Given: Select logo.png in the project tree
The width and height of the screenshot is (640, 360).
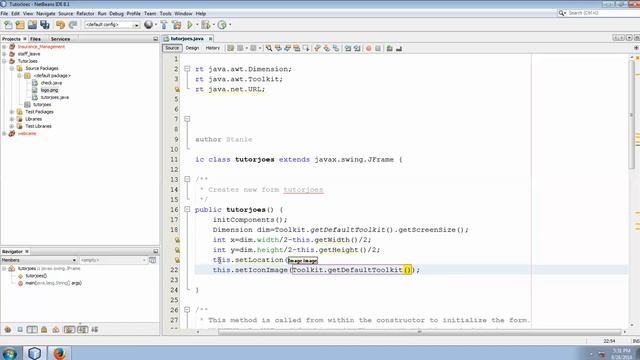Looking at the screenshot, I should pyautogui.click(x=49, y=90).
